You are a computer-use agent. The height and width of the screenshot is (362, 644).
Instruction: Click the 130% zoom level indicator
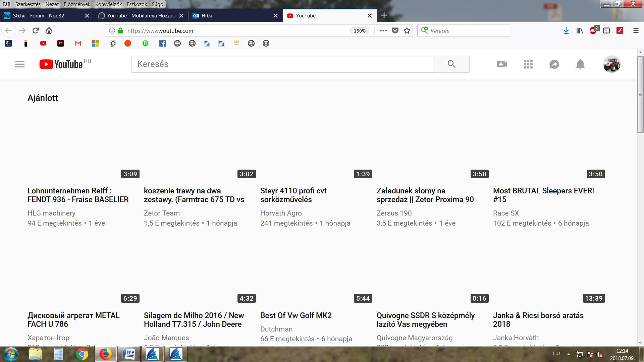tap(360, 31)
